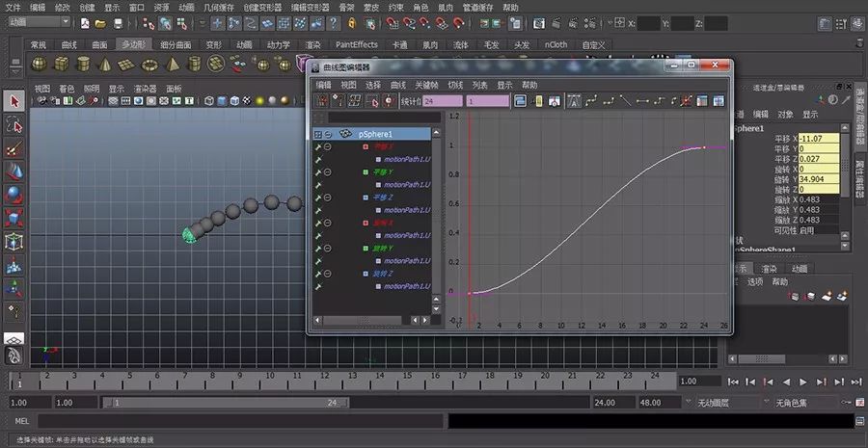Go to end of playback range
This screenshot has width=868, height=448.
point(856,382)
